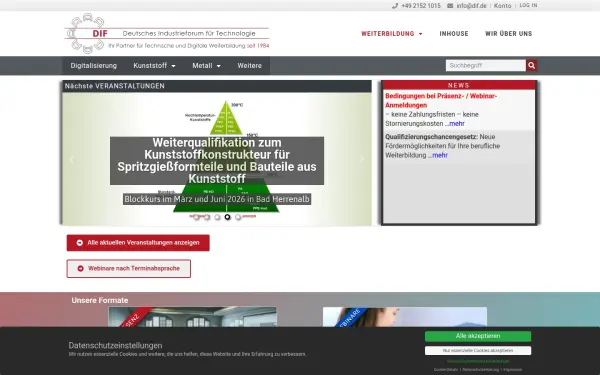Click the phone icon beside +49 2152 1015

pyautogui.click(x=395, y=6)
